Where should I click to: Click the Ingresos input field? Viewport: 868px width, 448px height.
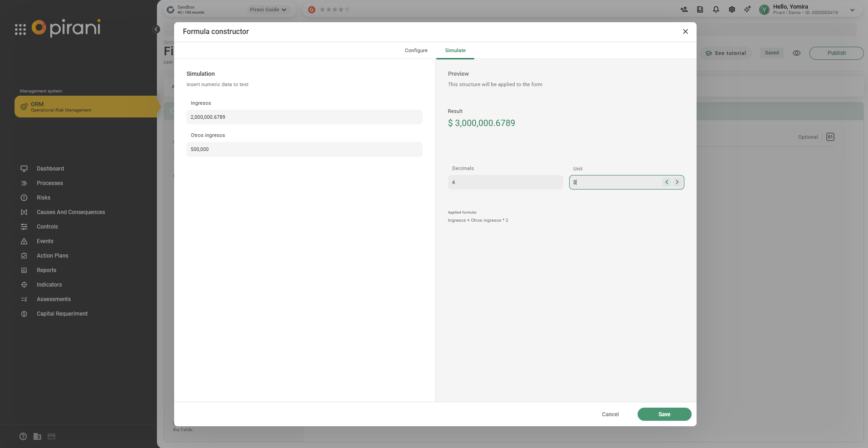[x=304, y=117]
